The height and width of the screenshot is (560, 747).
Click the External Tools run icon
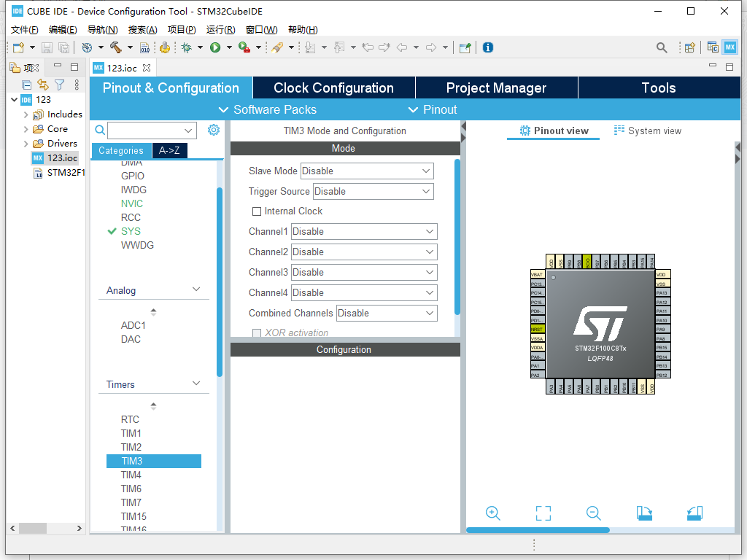coord(244,47)
